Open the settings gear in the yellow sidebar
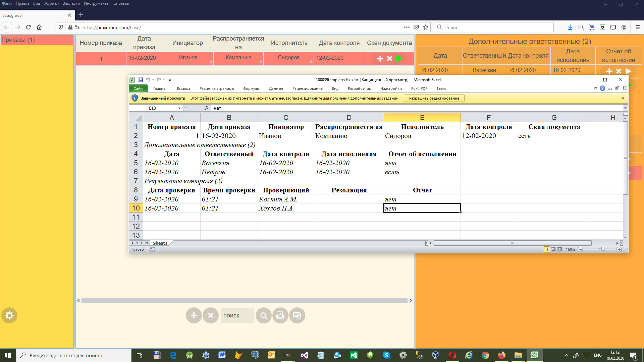Screen dimensions: 644x362 point(9,315)
